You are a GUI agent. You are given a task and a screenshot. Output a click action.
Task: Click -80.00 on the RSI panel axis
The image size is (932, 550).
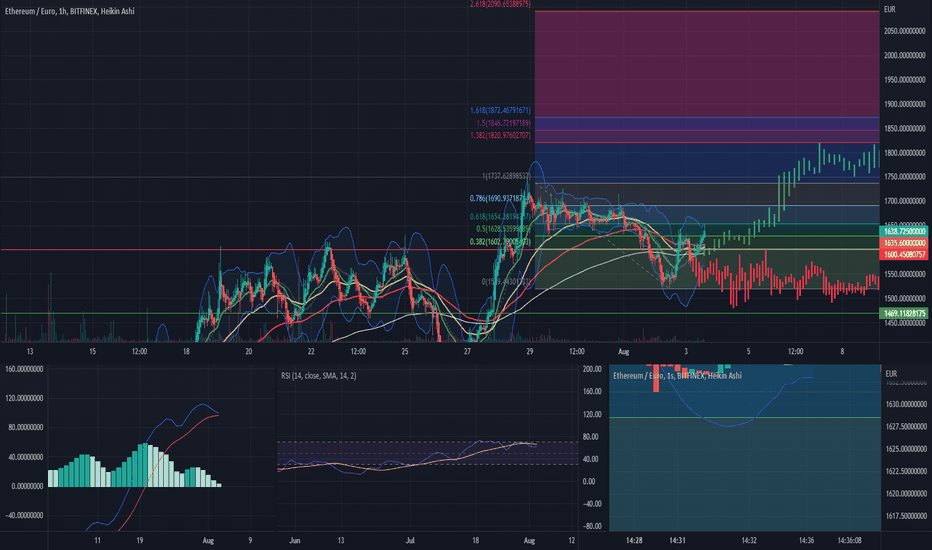(x=592, y=526)
